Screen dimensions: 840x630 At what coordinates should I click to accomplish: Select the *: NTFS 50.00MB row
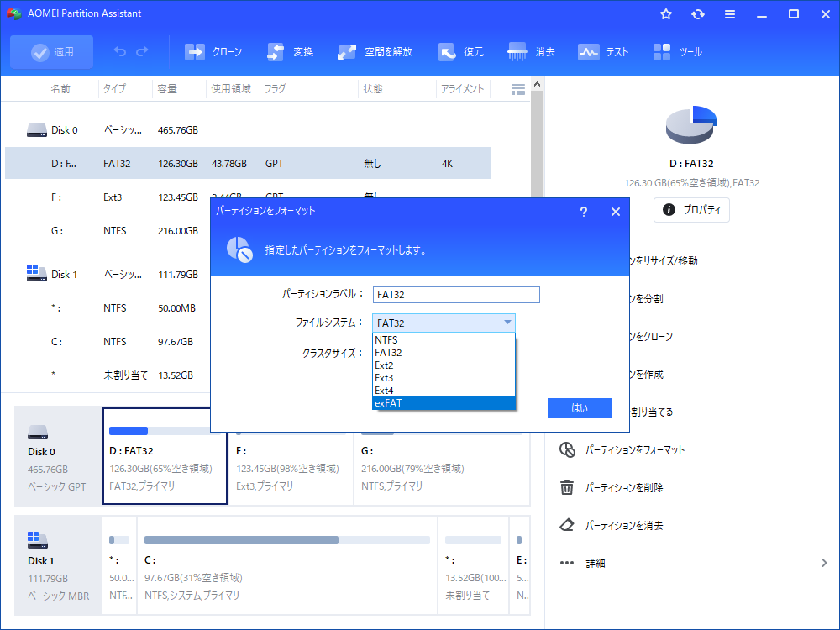pyautogui.click(x=108, y=308)
